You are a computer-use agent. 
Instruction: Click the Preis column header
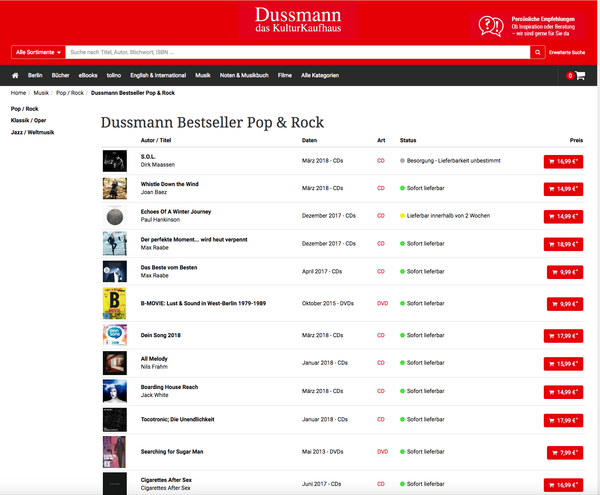tap(576, 140)
